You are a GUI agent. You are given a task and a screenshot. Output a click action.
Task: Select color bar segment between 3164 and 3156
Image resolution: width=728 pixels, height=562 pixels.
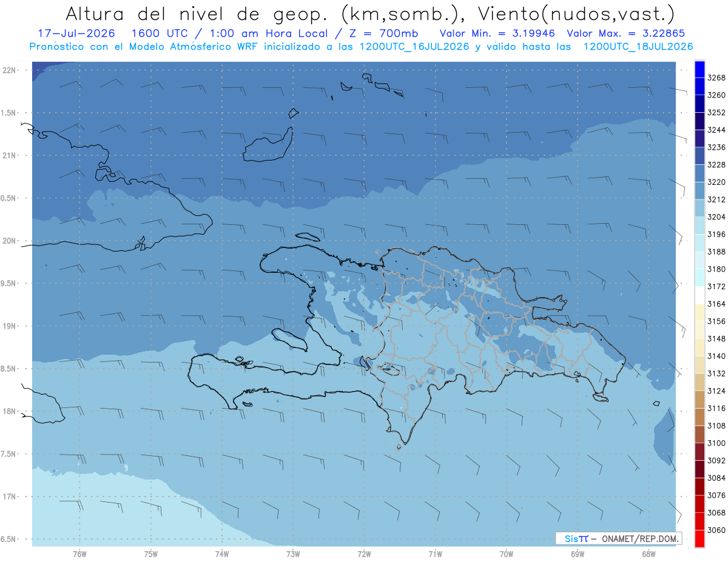(x=699, y=312)
